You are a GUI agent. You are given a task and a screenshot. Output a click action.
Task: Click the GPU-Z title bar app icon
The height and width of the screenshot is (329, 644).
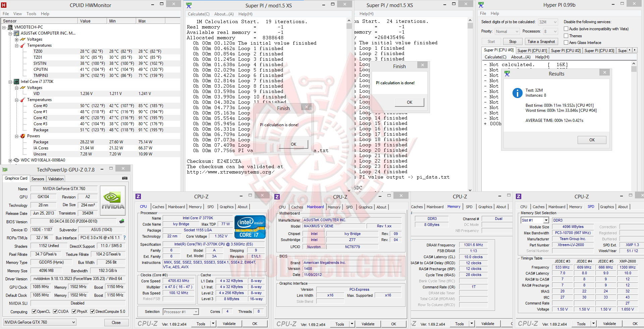[x=5, y=170]
